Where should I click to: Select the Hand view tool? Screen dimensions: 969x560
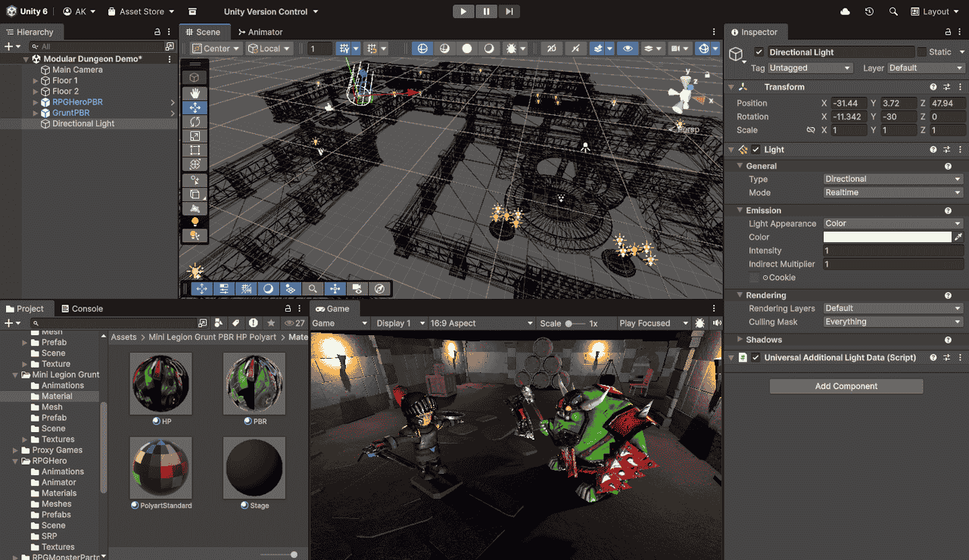point(195,93)
